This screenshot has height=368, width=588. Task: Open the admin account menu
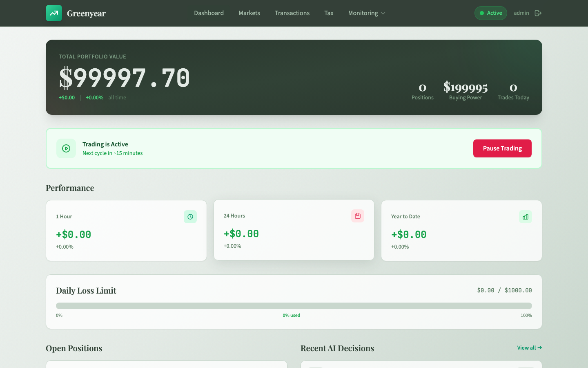click(521, 13)
